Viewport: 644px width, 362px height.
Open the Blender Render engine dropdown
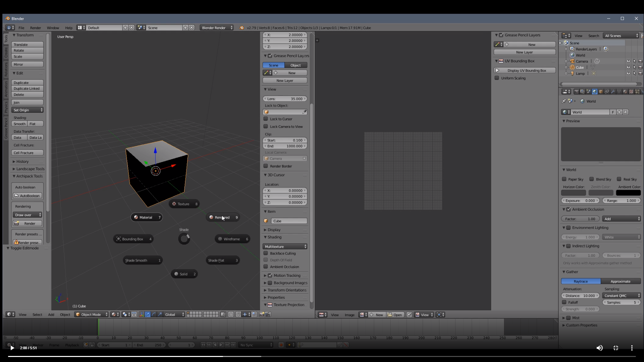pyautogui.click(x=217, y=28)
